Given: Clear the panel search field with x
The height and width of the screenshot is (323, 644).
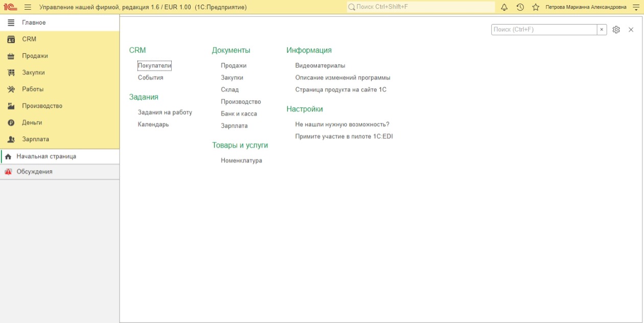Looking at the screenshot, I should pos(602,30).
